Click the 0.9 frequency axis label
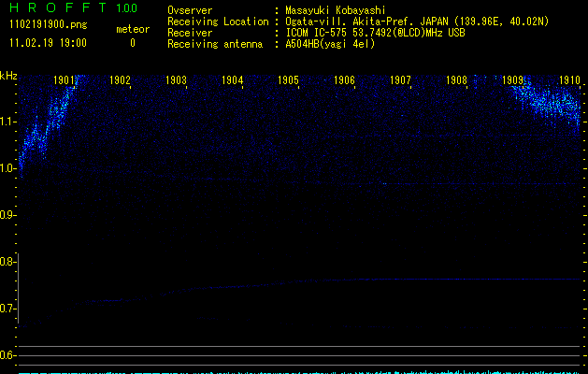Viewport: 588px width, 374px height. pos(7,215)
